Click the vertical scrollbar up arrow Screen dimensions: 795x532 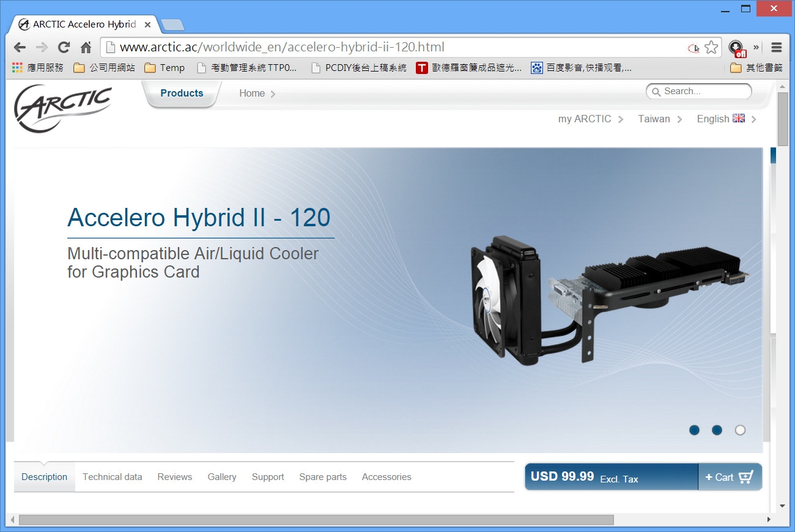coord(783,87)
